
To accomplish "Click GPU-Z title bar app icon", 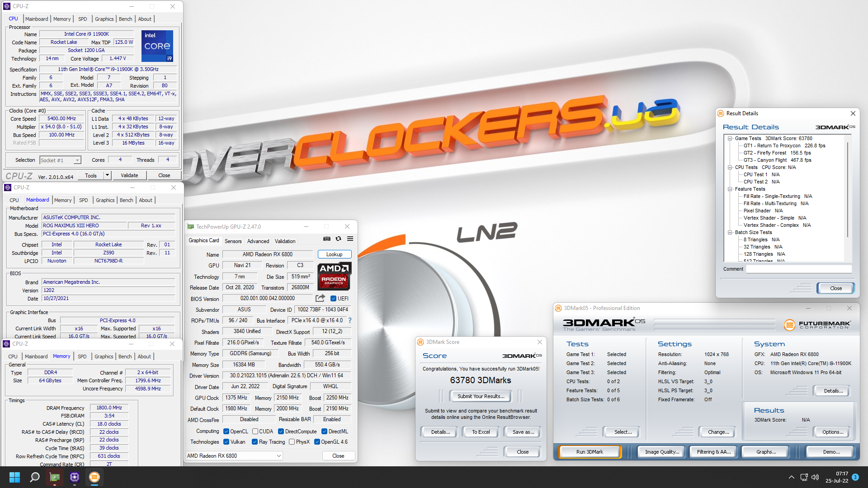I will point(191,226).
